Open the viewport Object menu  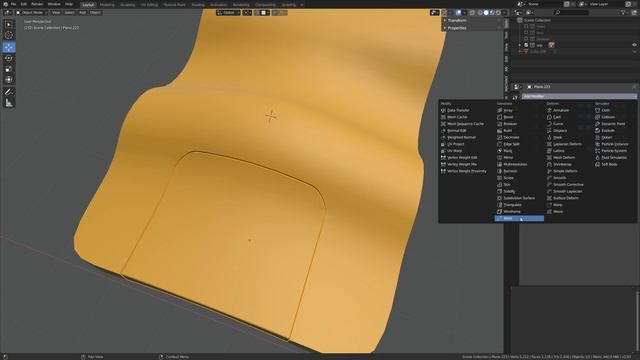pos(95,13)
